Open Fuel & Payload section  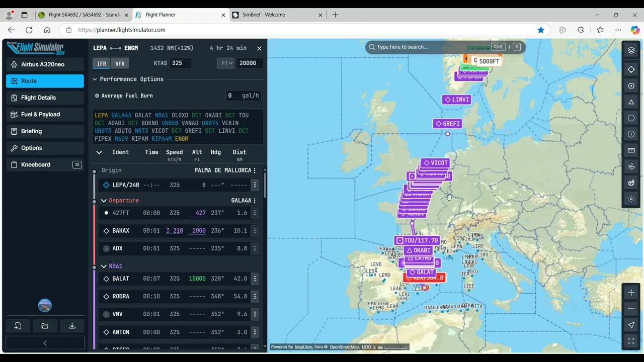(45, 115)
